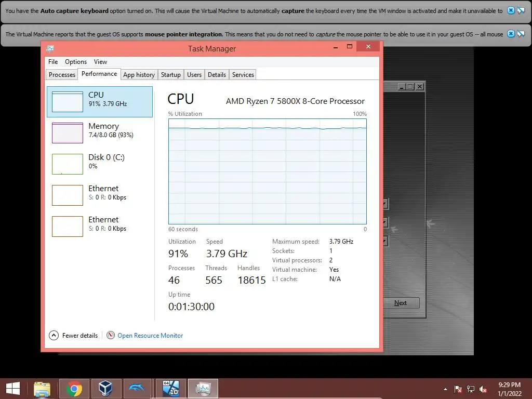The image size is (532, 399).
Task: Open the Options menu
Action: 76,62
